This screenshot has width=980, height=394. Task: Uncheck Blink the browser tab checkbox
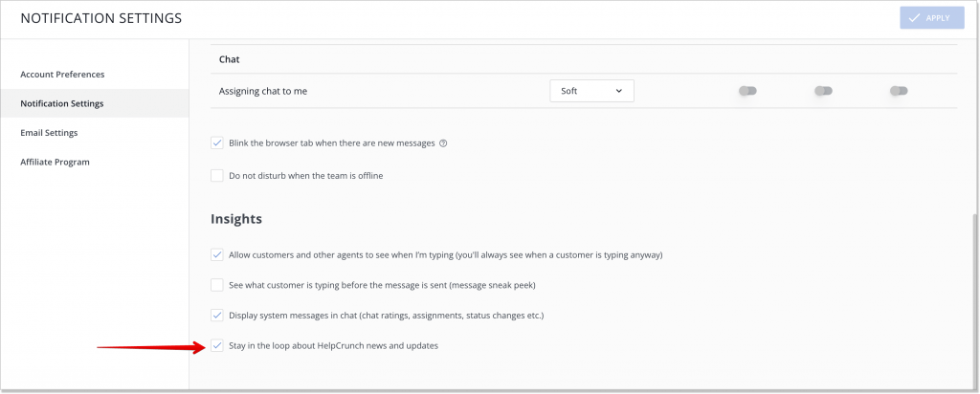217,143
